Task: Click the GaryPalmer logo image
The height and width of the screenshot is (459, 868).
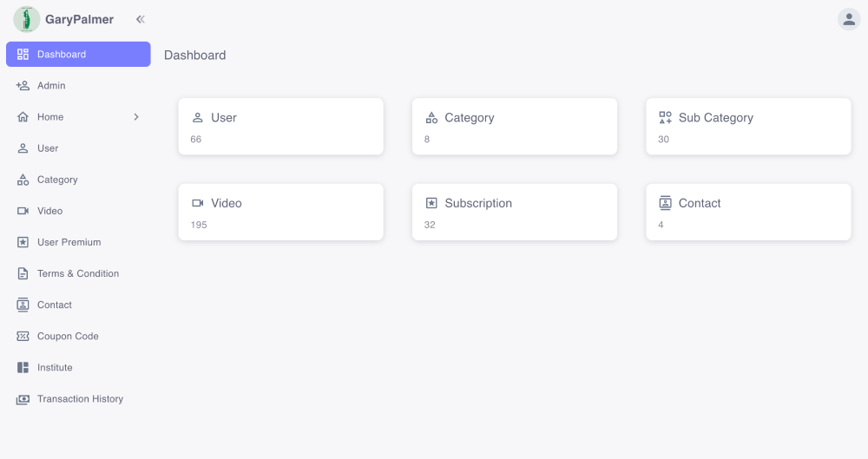Action: [x=27, y=19]
